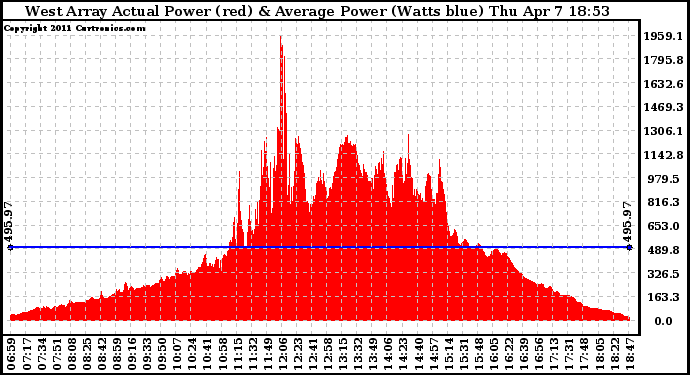Click the 17:48 time label
The height and width of the screenshot is (375, 690).
click(x=584, y=354)
